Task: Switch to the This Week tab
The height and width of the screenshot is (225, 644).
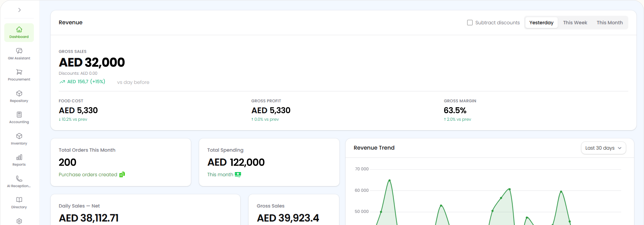Action: point(575,23)
